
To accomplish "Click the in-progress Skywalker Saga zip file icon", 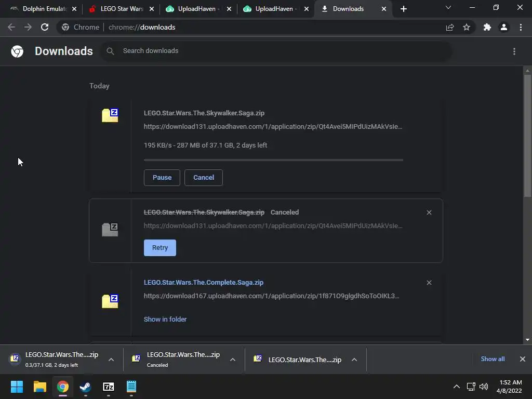I will tap(110, 115).
